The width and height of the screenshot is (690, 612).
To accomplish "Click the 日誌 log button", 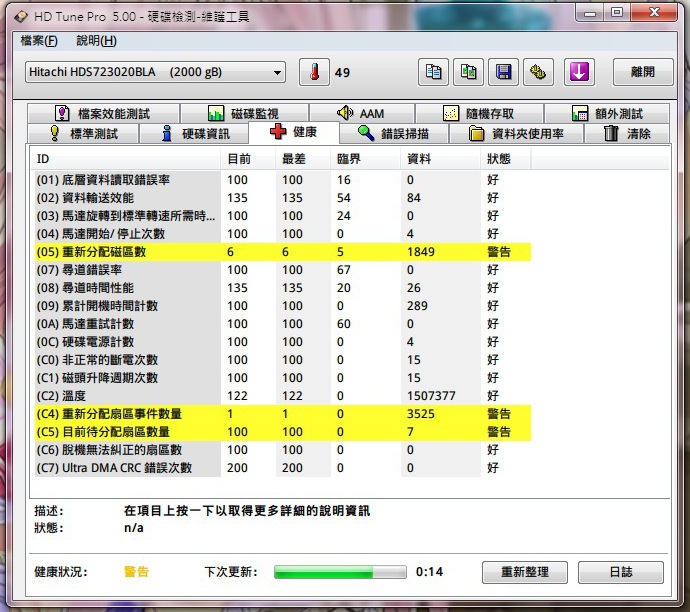I will pos(621,572).
